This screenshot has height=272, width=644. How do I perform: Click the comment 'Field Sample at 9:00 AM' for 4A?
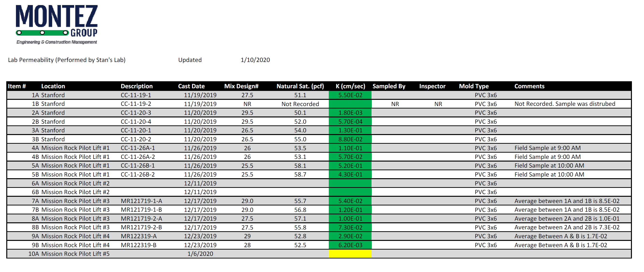point(548,148)
